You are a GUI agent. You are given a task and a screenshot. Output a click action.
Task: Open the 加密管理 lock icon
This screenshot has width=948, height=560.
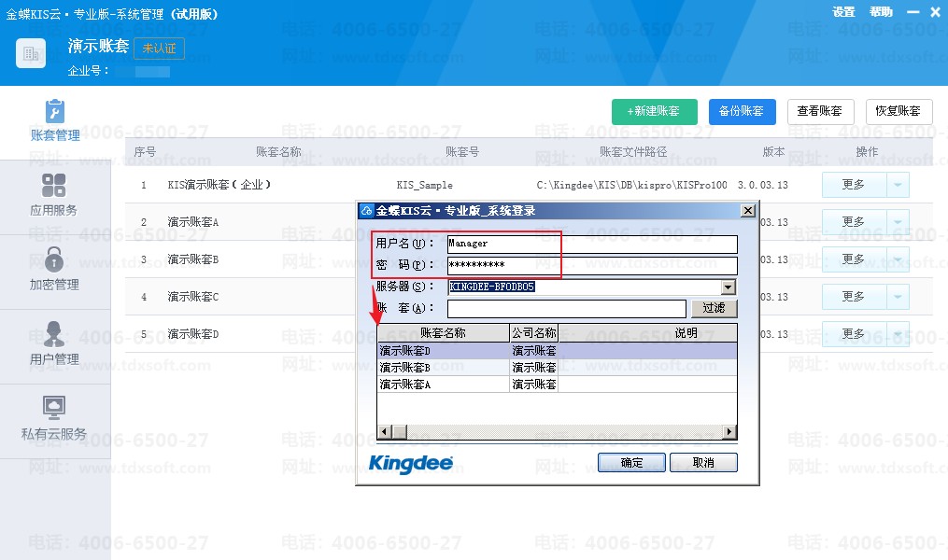54,259
